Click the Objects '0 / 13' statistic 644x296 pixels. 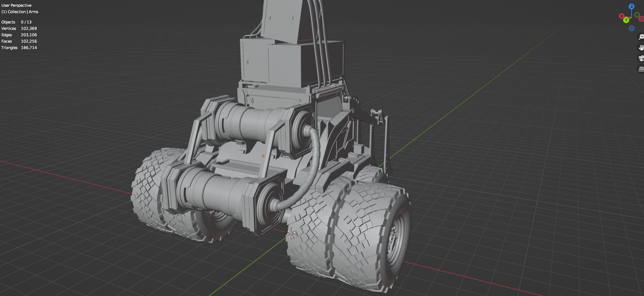tap(26, 22)
